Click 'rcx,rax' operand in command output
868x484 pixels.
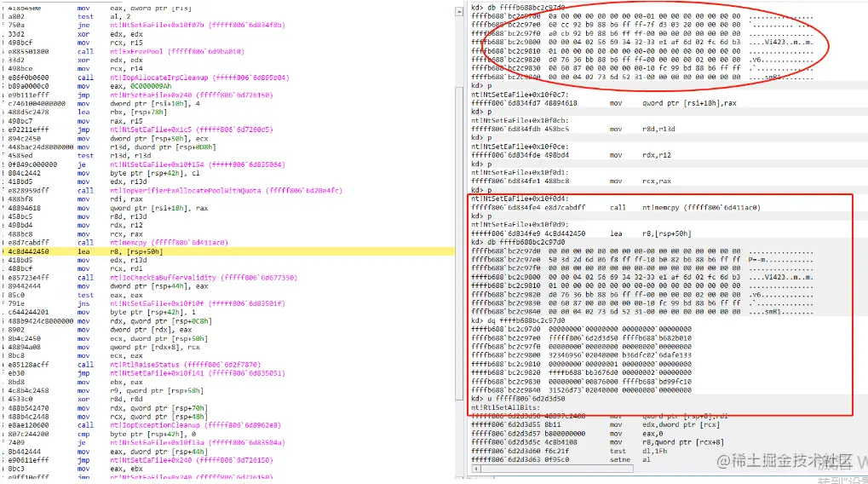(x=657, y=181)
